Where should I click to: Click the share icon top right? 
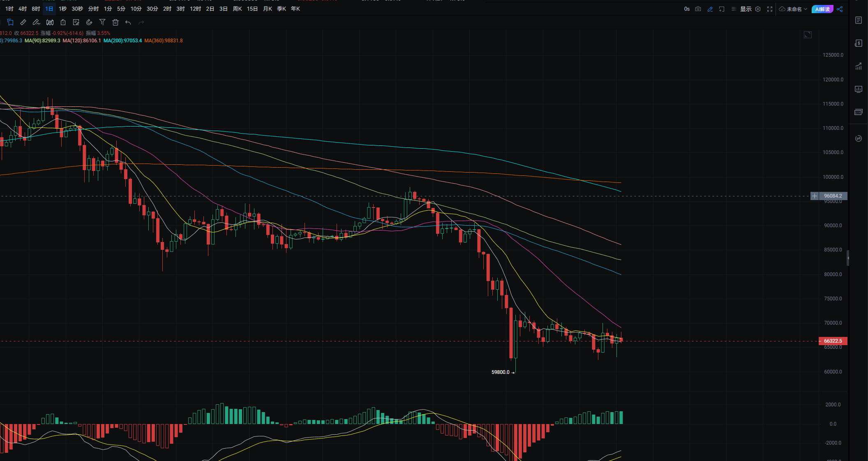point(840,9)
